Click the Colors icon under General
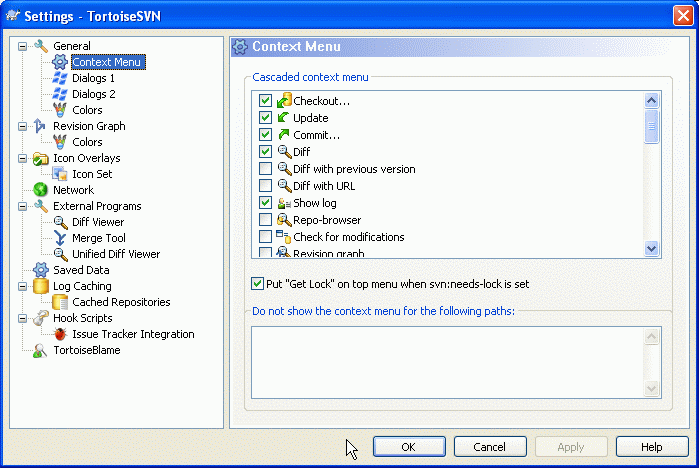This screenshot has width=699, height=468. coord(60,110)
